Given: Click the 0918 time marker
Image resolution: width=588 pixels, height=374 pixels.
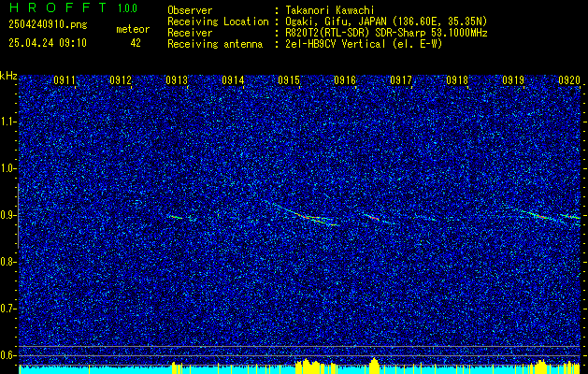Looking at the screenshot, I should [457, 79].
